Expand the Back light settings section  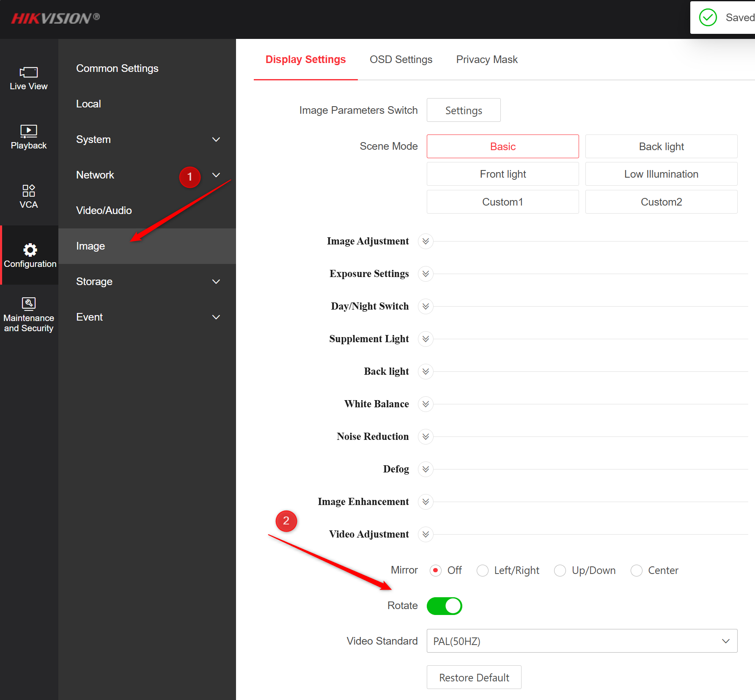426,372
